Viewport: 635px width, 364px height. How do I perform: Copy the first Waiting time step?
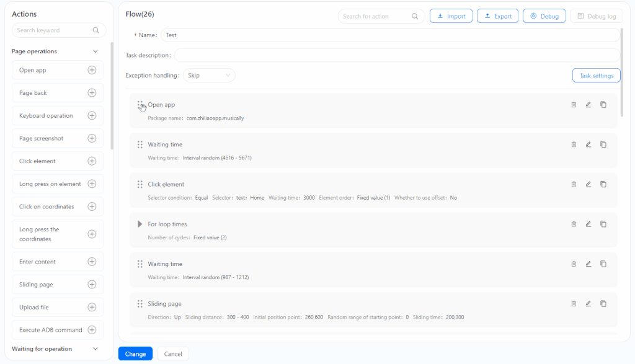[x=603, y=144]
